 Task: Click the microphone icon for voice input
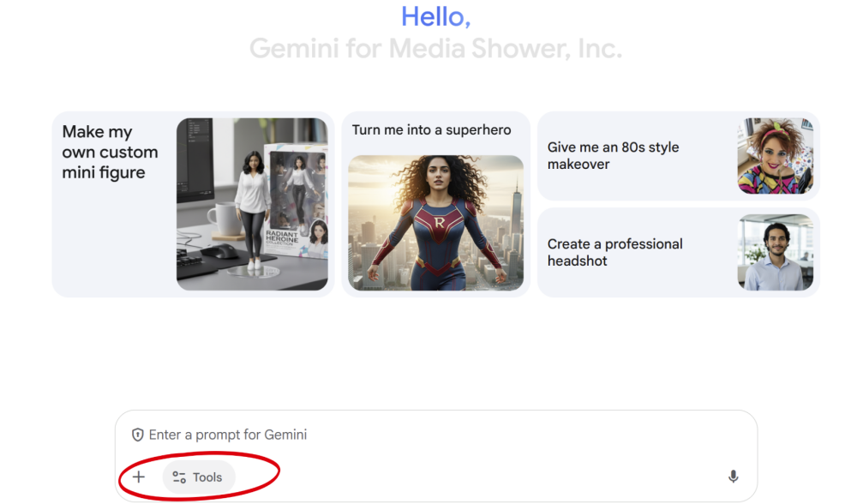(x=733, y=477)
